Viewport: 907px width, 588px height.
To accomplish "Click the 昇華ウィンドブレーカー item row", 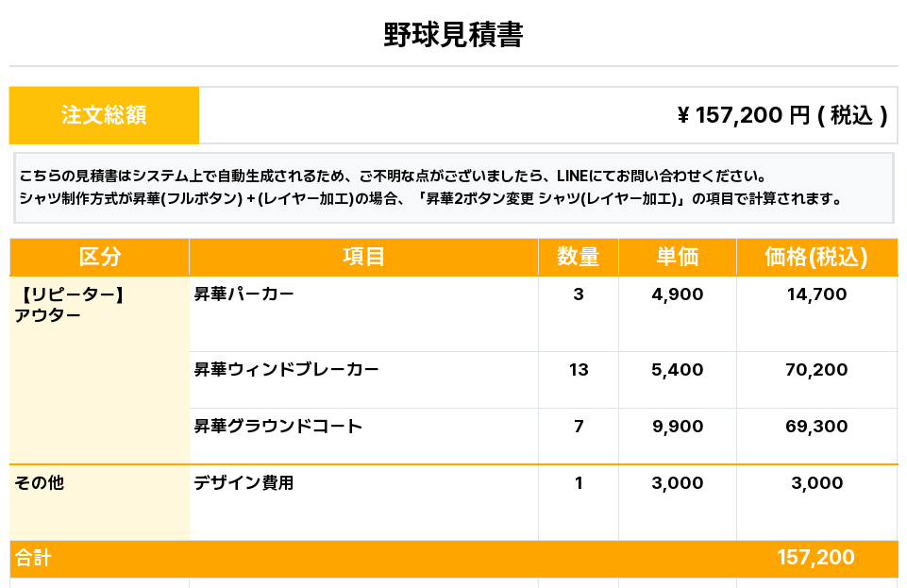I will 286,370.
